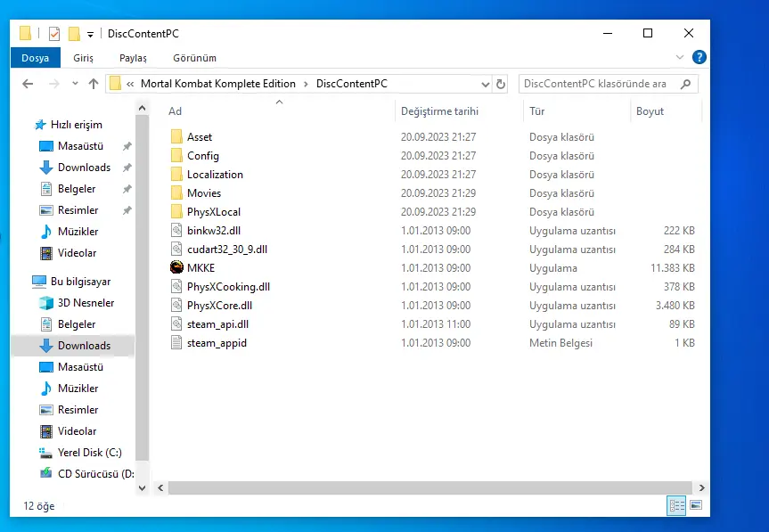Click the horizontal scrollbar right arrow
Viewport: 769px width, 532px height.
tap(701, 487)
